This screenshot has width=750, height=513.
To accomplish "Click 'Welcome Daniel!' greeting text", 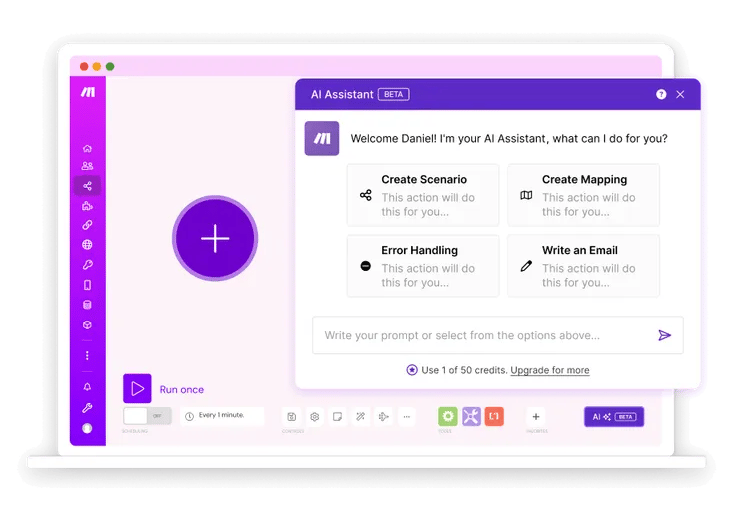I will 393,139.
